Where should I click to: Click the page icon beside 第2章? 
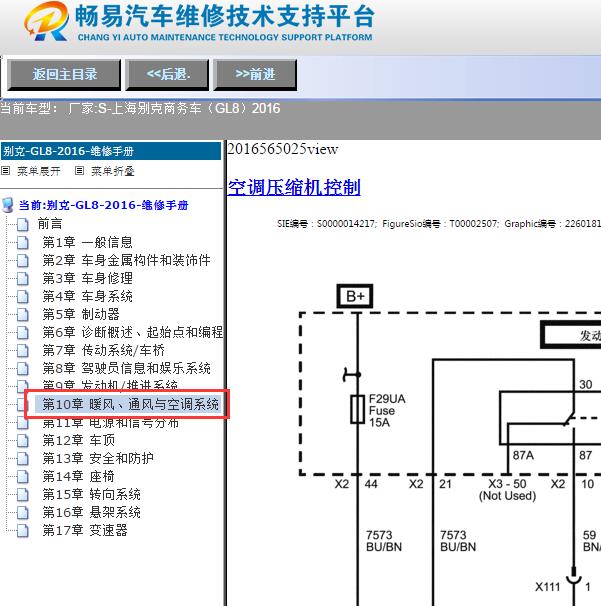click(23, 260)
